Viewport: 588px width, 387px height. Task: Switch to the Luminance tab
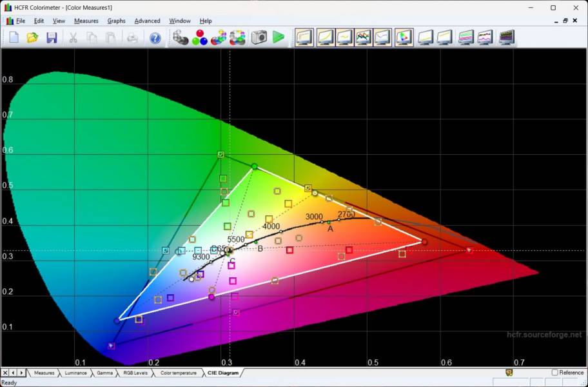(x=76, y=373)
